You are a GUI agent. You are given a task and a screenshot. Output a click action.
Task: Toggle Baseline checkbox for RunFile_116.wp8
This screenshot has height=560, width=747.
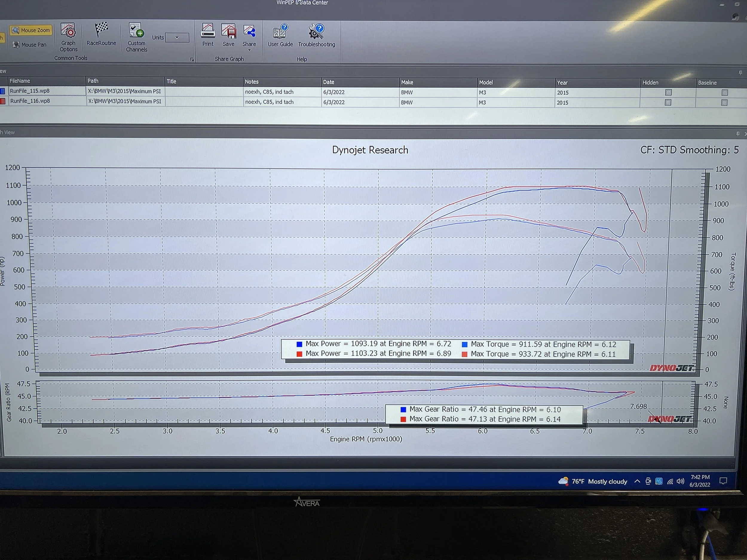pyautogui.click(x=724, y=102)
